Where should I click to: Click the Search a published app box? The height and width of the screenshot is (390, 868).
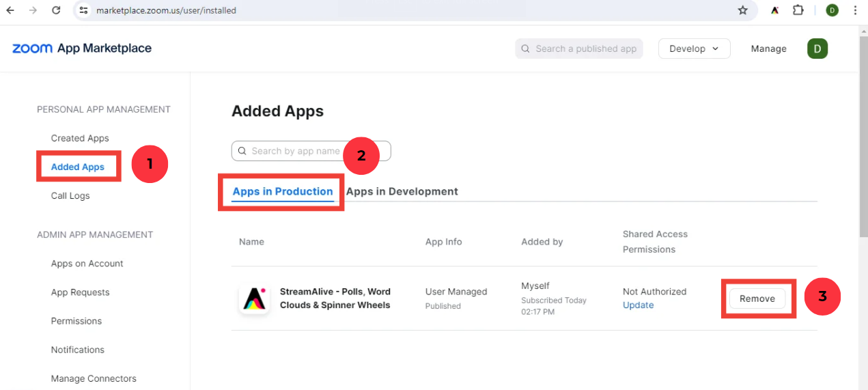point(579,48)
